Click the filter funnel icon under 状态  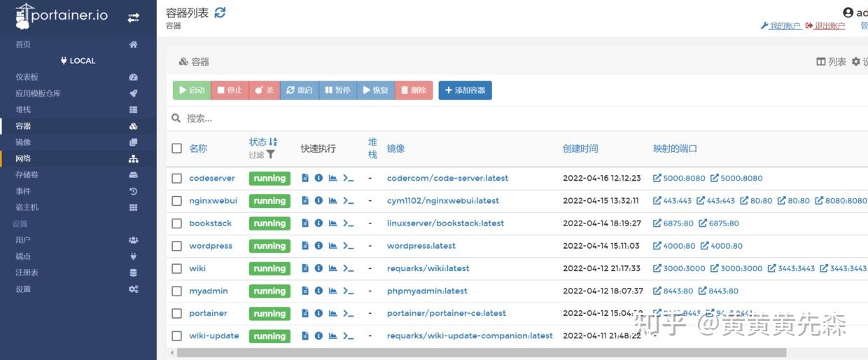(271, 155)
